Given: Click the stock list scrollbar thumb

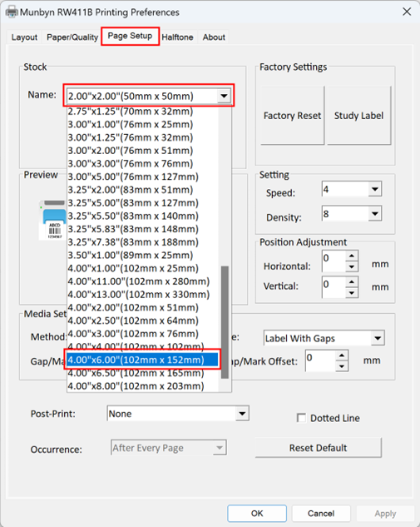Looking at the screenshot, I should [x=225, y=322].
